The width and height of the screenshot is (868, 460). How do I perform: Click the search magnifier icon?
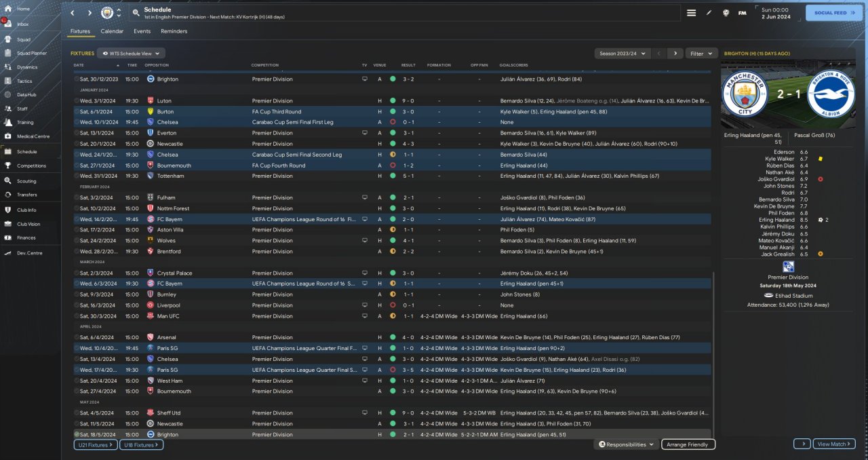pos(136,13)
